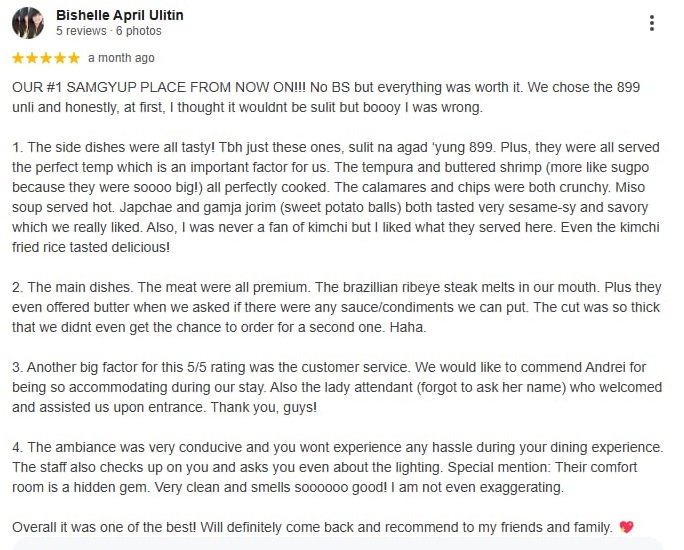This screenshot has width=684, height=550.
Task: Open Bishelle April Ulitin's profile name link
Action: tap(119, 16)
